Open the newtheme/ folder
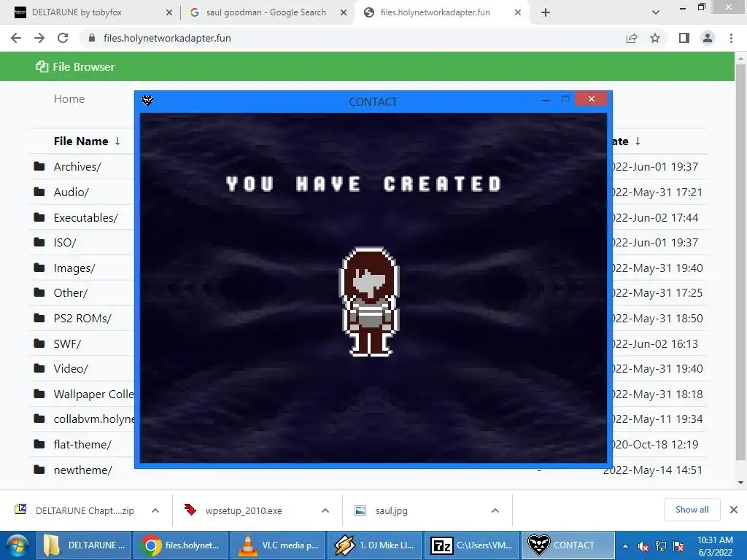Image resolution: width=747 pixels, height=560 pixels. coord(83,470)
